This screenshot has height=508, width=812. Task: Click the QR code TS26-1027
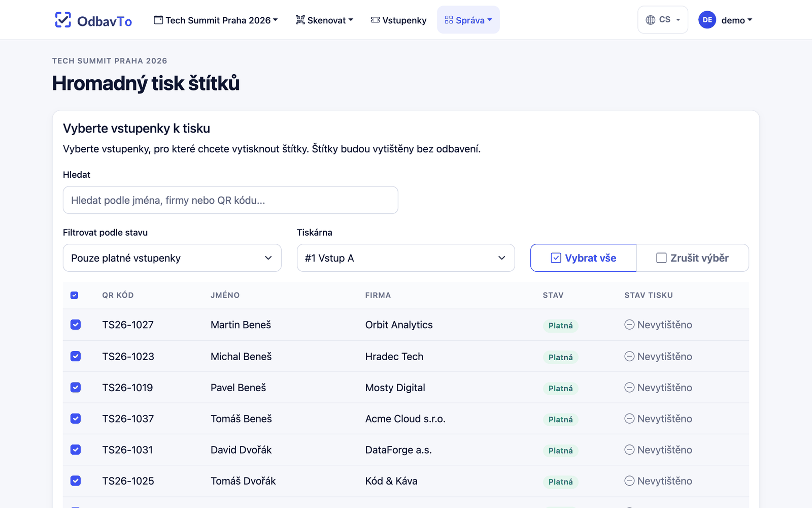pos(128,325)
